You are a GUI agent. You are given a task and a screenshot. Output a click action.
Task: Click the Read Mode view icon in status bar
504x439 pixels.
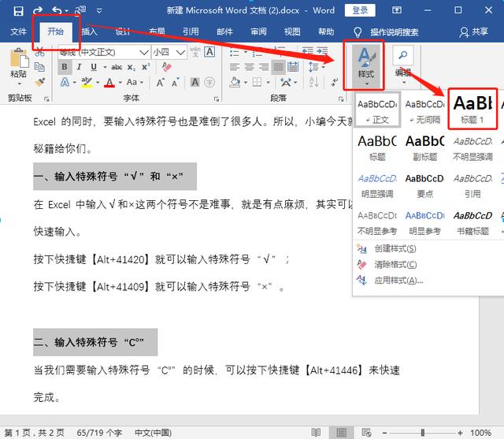[x=316, y=433]
